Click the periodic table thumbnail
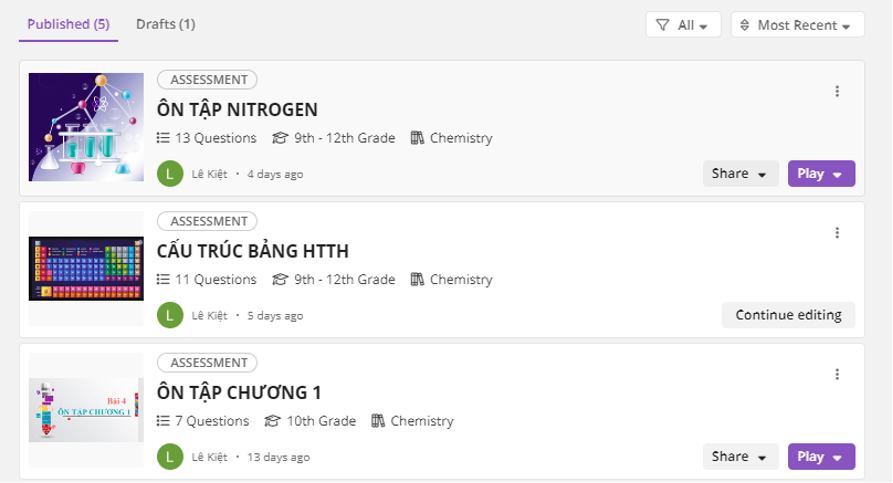 (x=88, y=268)
